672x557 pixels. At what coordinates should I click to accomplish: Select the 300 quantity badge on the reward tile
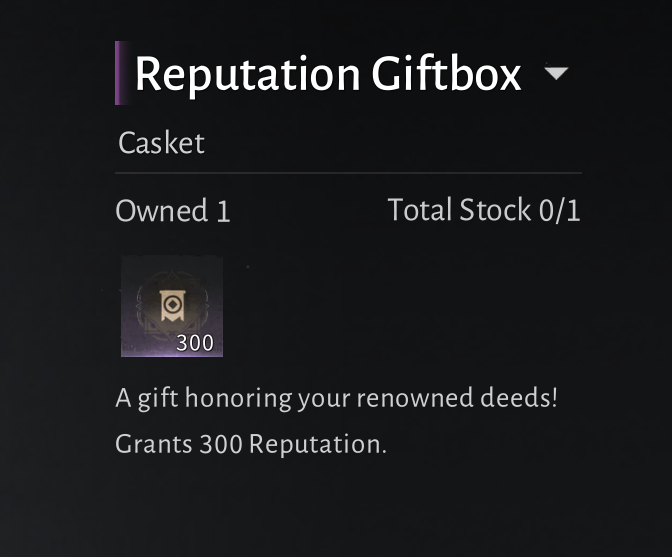pyautogui.click(x=194, y=343)
